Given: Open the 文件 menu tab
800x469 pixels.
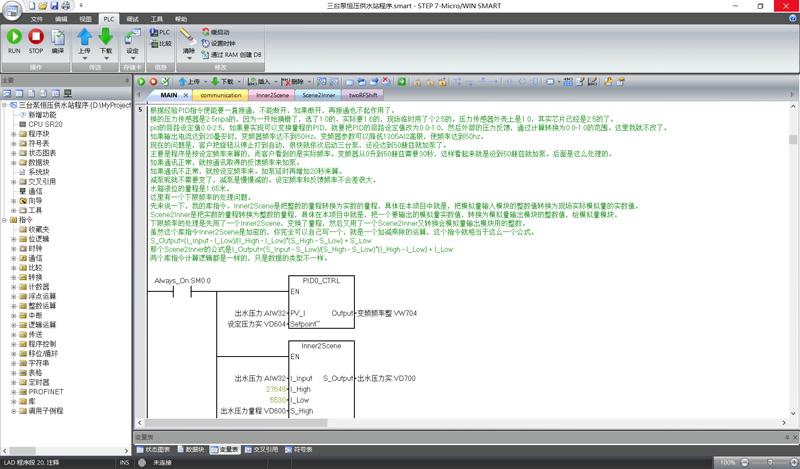Looking at the screenshot, I should point(37,19).
